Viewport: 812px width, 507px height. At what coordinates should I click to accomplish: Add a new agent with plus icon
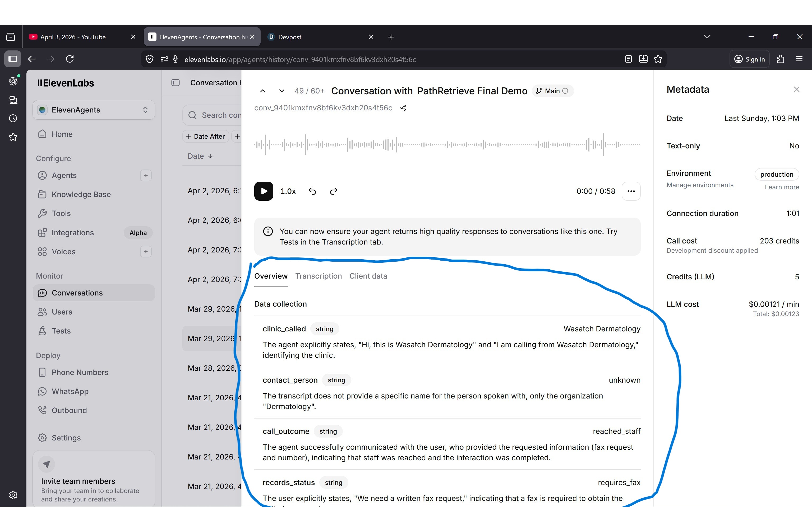tap(146, 175)
